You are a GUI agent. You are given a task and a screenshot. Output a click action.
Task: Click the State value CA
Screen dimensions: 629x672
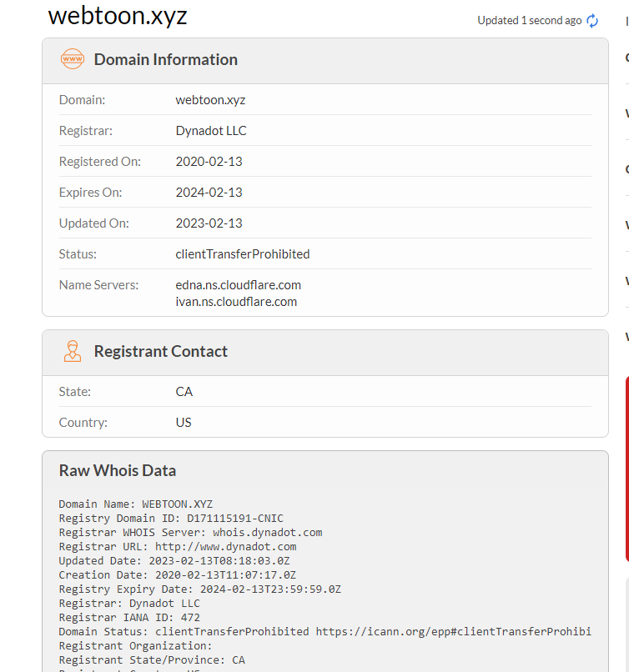coord(184,392)
